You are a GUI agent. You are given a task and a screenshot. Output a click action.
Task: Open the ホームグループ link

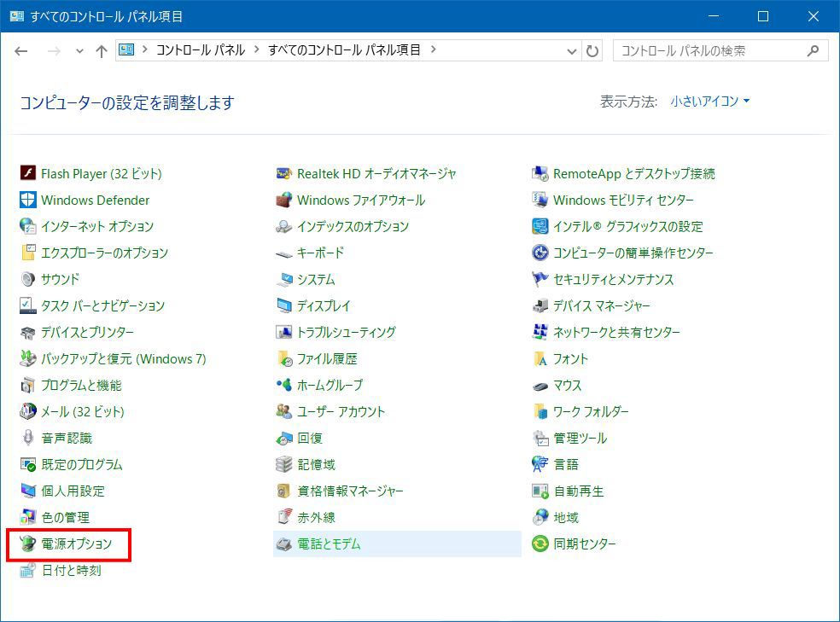[x=330, y=385]
